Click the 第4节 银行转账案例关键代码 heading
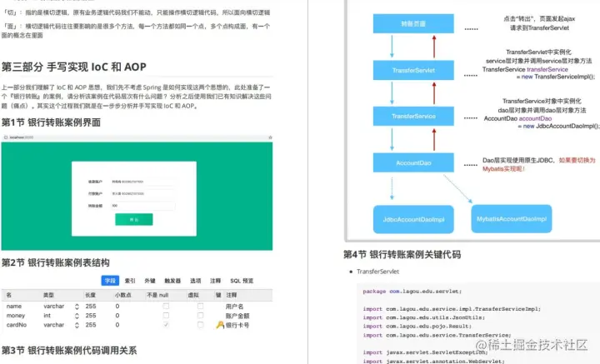 point(402,255)
